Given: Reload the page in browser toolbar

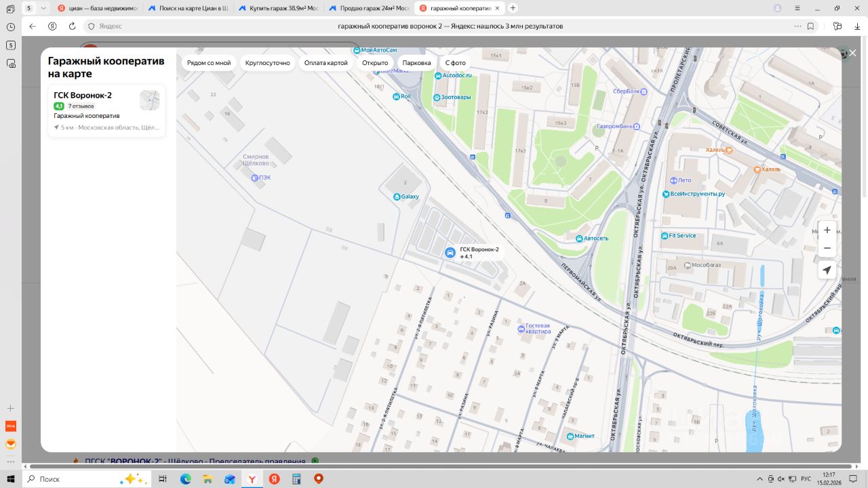Looking at the screenshot, I should [x=72, y=26].
